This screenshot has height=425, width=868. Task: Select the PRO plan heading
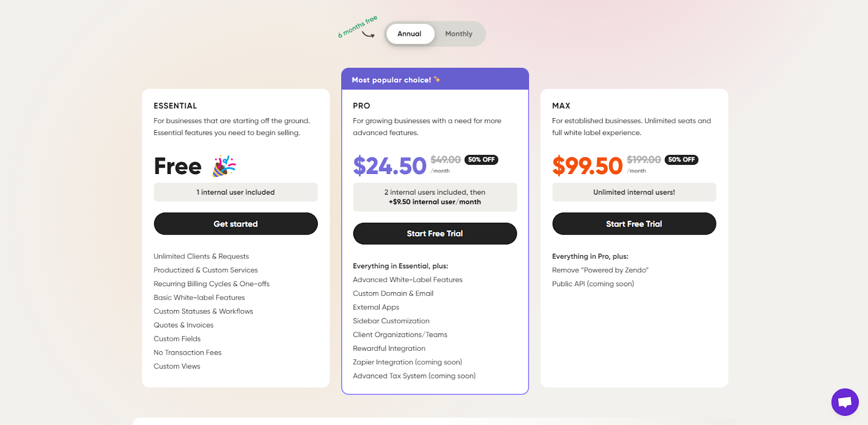[361, 106]
